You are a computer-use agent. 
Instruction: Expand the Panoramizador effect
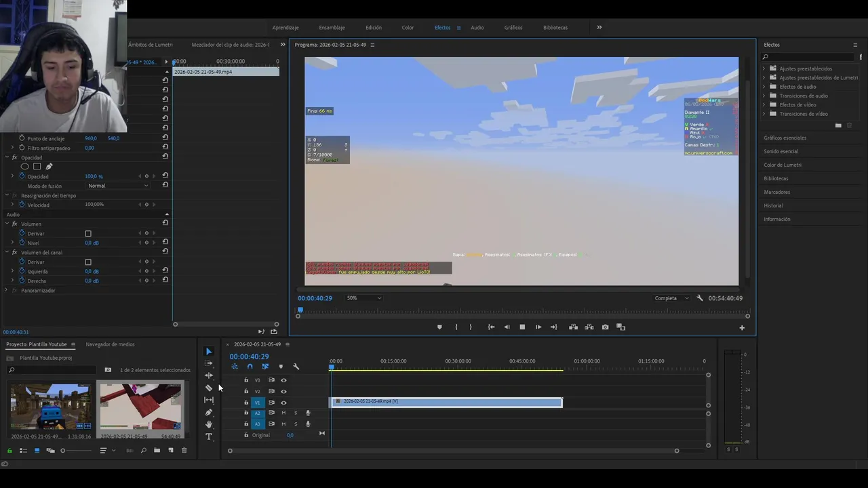6,291
